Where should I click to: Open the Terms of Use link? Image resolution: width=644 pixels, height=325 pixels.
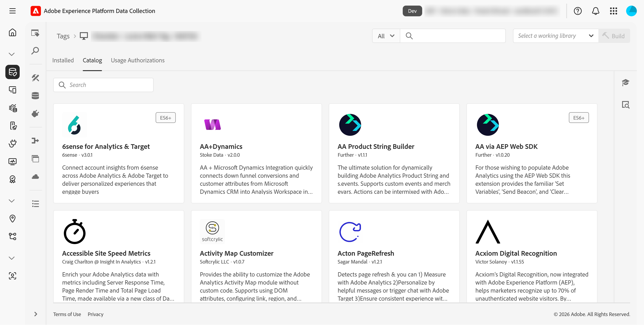coord(67,314)
